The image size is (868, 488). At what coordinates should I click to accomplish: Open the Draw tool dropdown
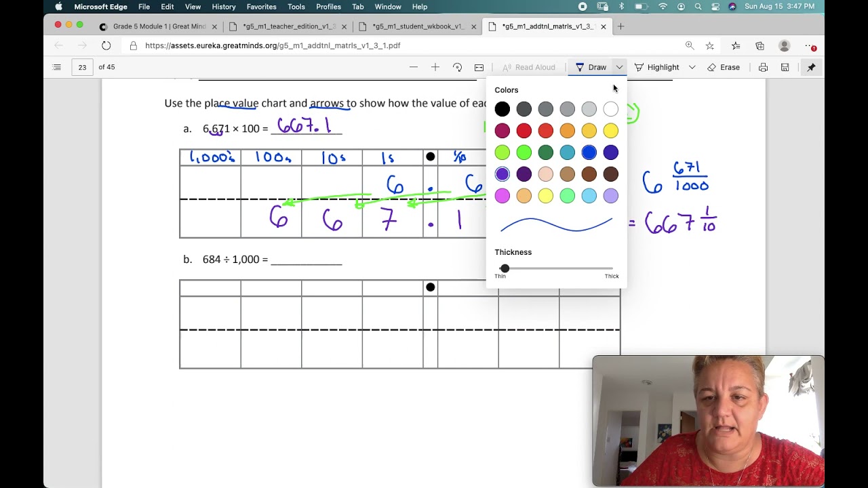click(x=619, y=67)
